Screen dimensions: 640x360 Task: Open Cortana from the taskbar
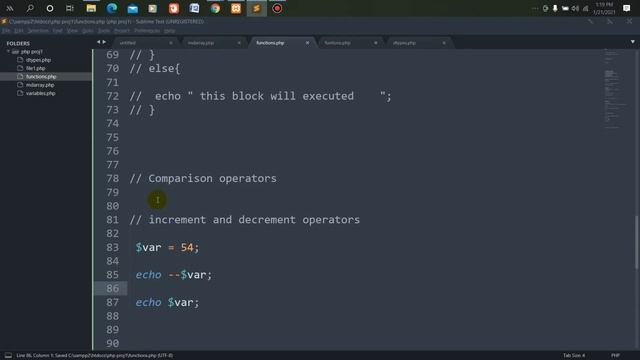tap(50, 8)
